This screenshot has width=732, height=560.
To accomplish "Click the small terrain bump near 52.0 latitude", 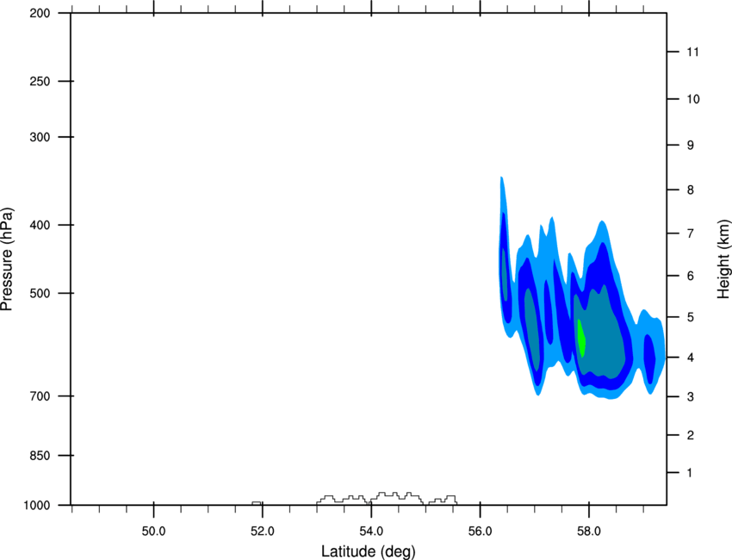I will coord(257,503).
